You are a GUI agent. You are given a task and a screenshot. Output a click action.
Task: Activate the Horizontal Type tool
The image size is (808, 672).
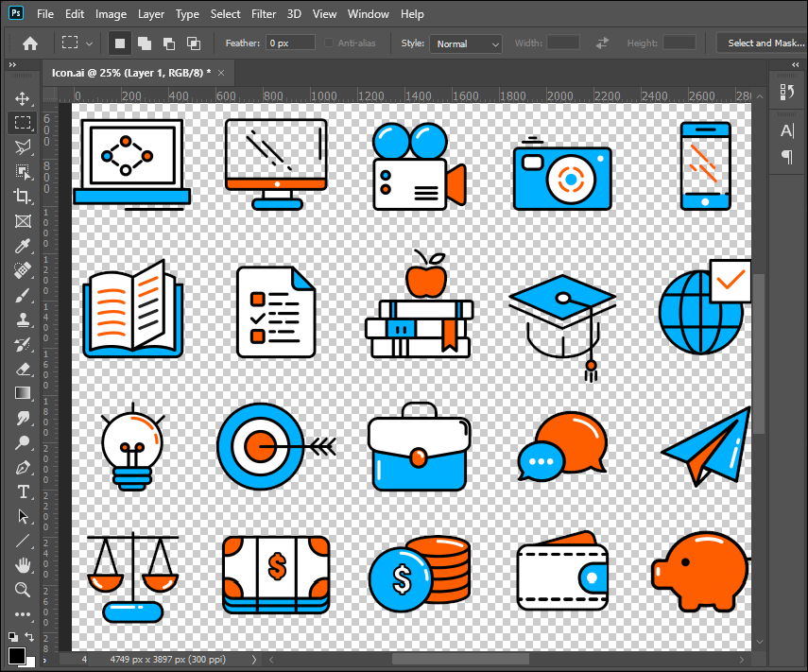point(23,491)
